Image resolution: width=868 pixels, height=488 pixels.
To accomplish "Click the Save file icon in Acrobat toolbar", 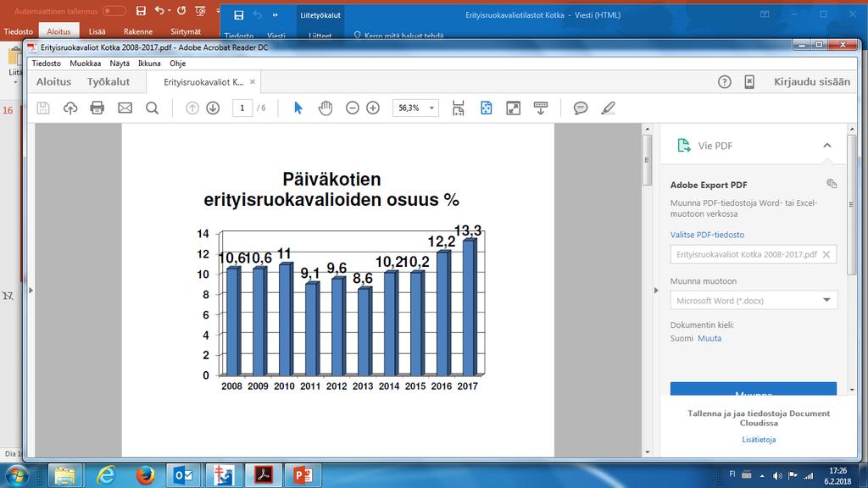I will 43,108.
